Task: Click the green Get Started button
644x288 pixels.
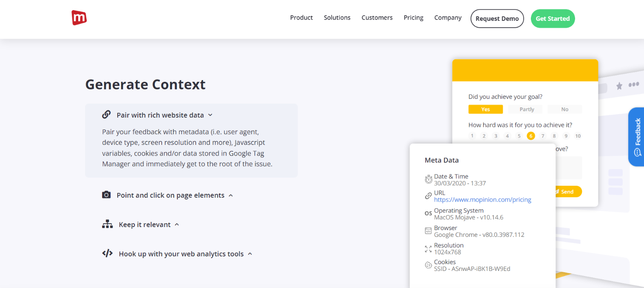Action: (x=553, y=19)
